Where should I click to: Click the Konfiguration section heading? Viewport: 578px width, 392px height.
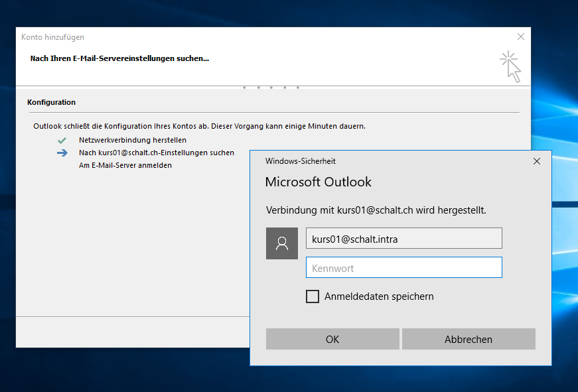[51, 103]
